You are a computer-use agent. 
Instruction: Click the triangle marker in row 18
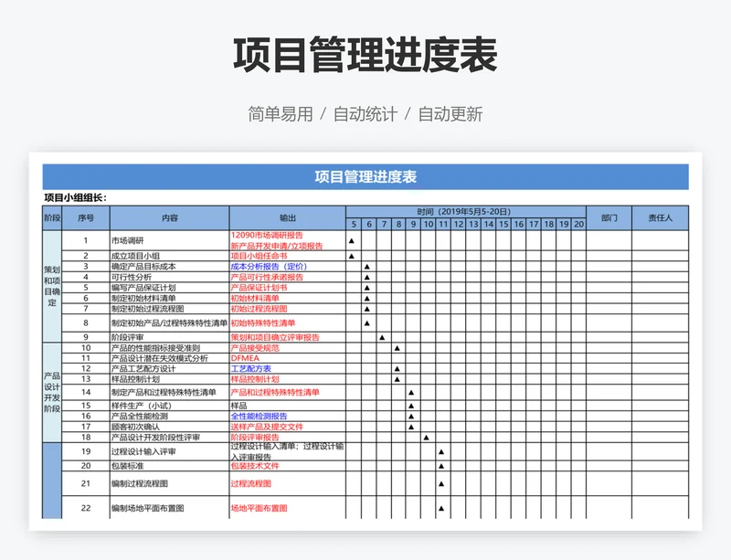tap(427, 438)
